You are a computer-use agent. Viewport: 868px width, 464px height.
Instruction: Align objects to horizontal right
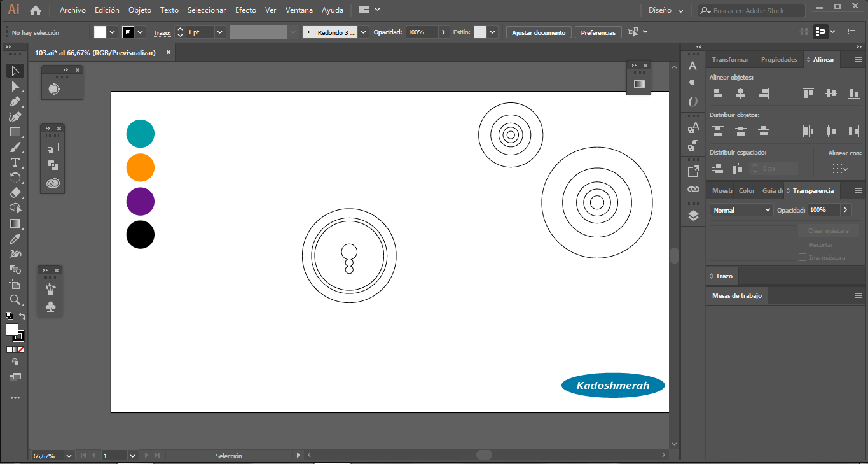(x=764, y=94)
